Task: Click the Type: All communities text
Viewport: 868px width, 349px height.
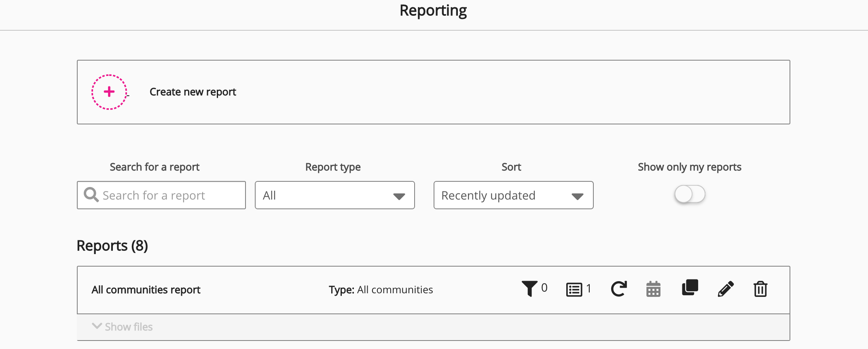Action: tap(381, 290)
